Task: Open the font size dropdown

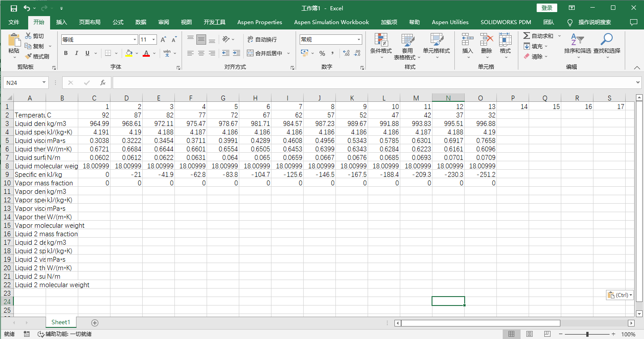Action: (x=154, y=40)
